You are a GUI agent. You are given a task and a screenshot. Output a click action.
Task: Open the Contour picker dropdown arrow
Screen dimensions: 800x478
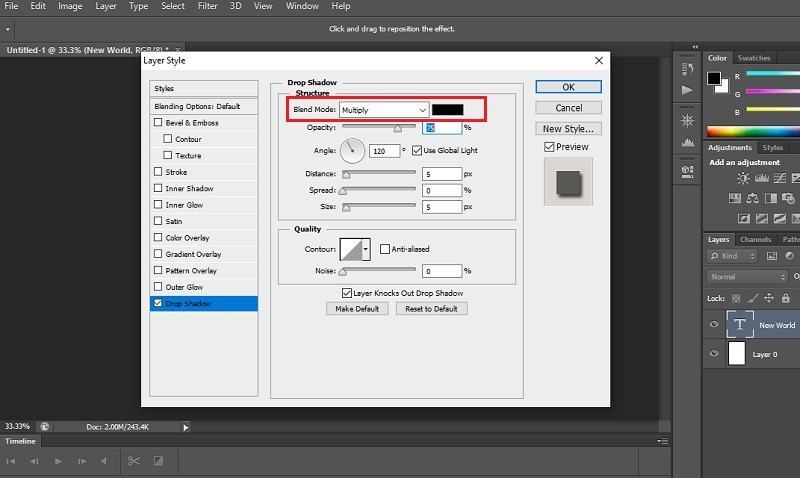[365, 249]
